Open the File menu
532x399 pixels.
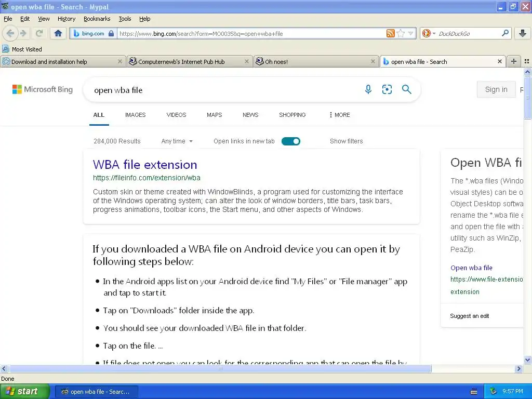tap(8, 19)
